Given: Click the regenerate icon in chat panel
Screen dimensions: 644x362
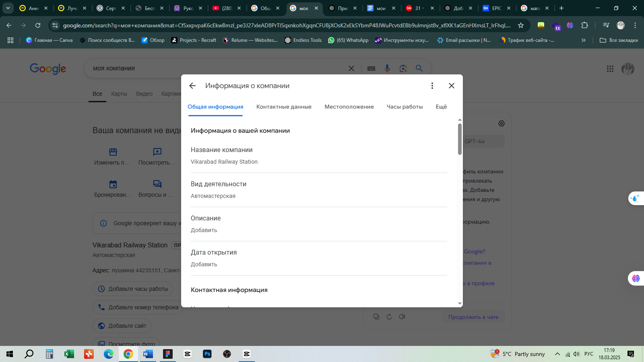Looking at the screenshot, I should click(389, 317).
